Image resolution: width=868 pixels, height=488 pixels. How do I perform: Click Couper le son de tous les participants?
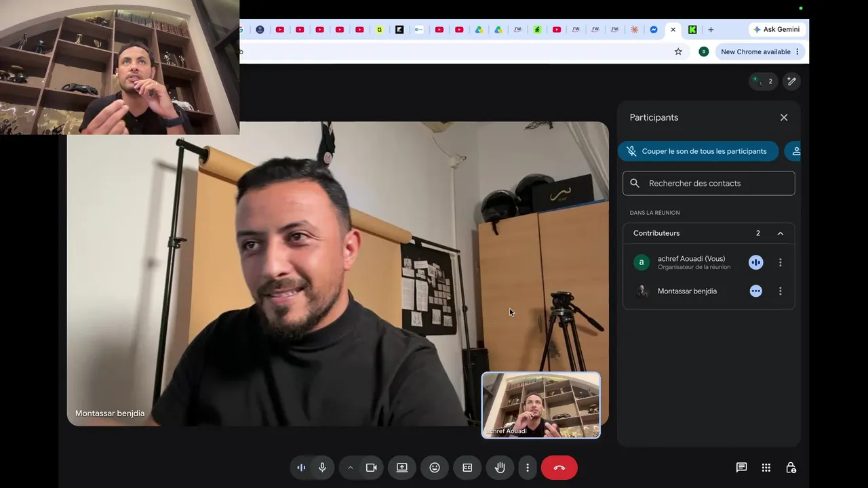tap(698, 151)
